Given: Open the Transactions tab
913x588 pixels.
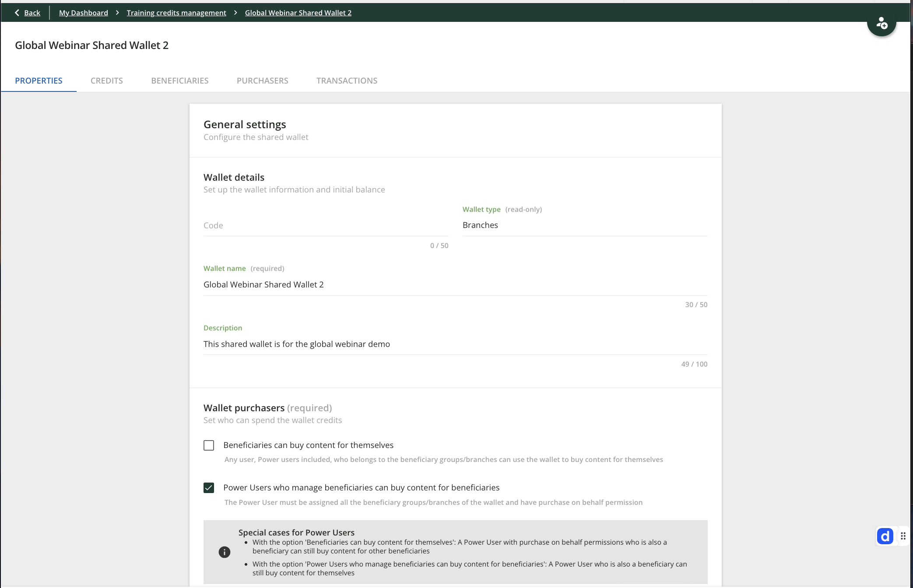Looking at the screenshot, I should tap(347, 80).
